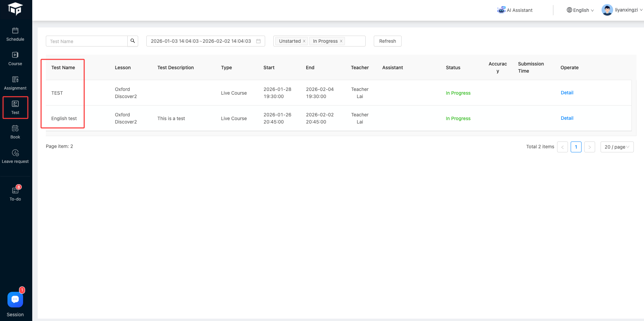Image resolution: width=644 pixels, height=321 pixels.
Task: Focus the Test Name search field
Action: click(x=87, y=41)
